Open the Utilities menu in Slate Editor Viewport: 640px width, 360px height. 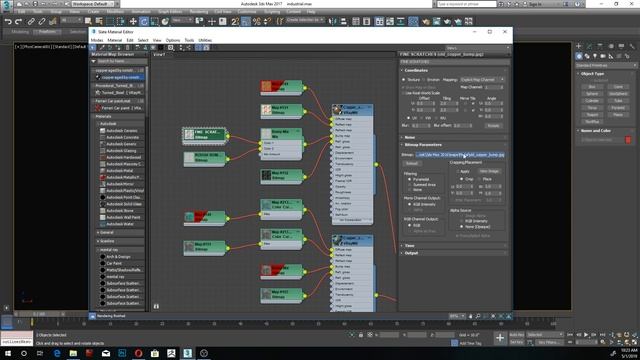[205, 40]
